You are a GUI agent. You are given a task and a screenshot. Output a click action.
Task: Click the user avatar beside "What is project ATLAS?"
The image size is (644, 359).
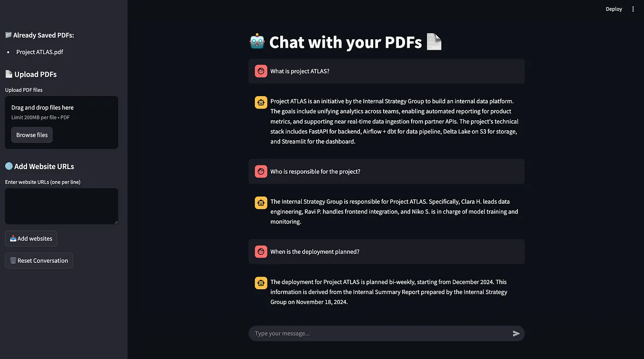pos(261,71)
